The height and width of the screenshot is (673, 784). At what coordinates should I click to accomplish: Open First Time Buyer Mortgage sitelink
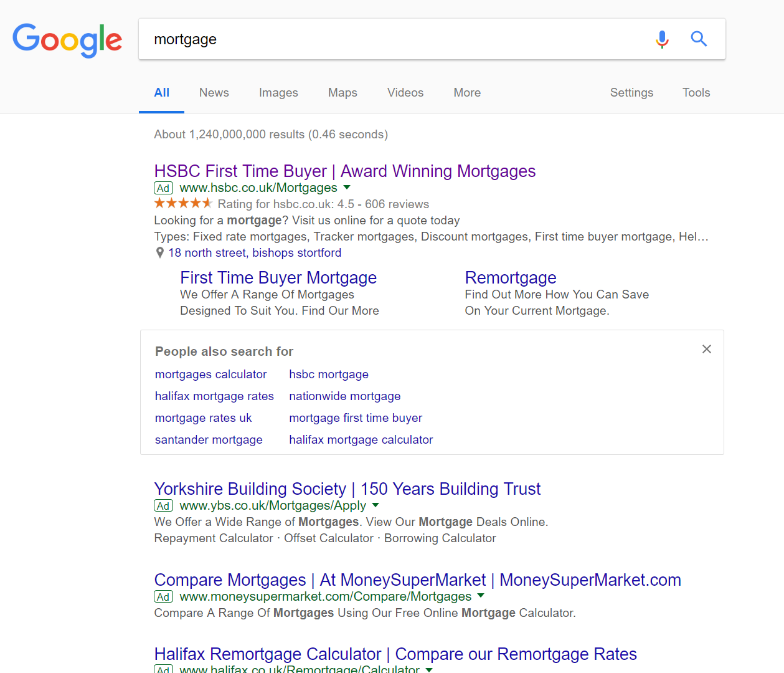(x=278, y=278)
